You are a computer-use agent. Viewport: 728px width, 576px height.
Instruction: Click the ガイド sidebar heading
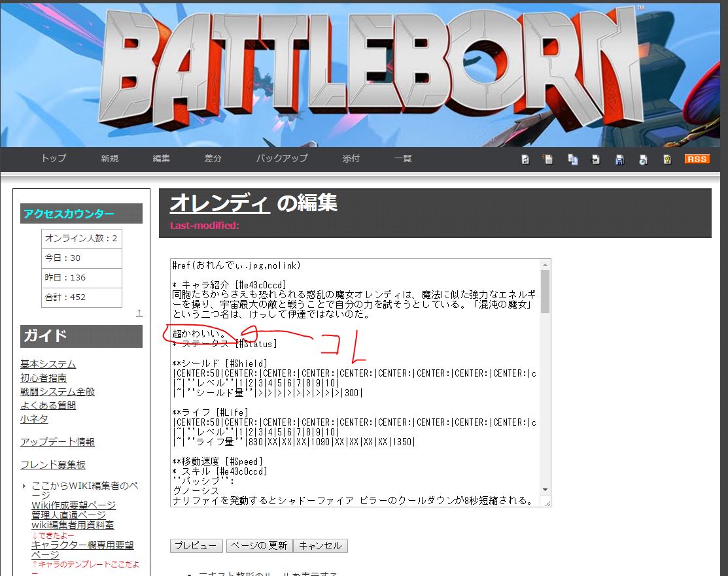(81, 335)
